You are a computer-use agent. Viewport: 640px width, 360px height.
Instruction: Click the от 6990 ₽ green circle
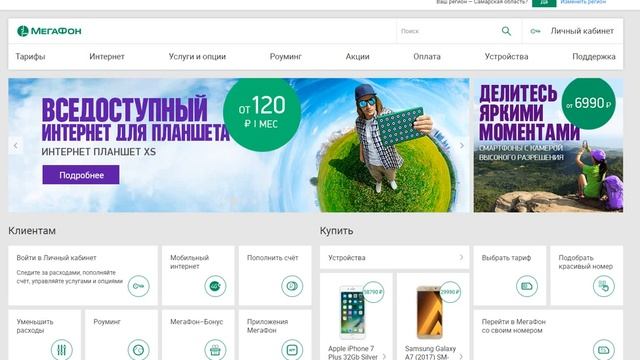(588, 103)
